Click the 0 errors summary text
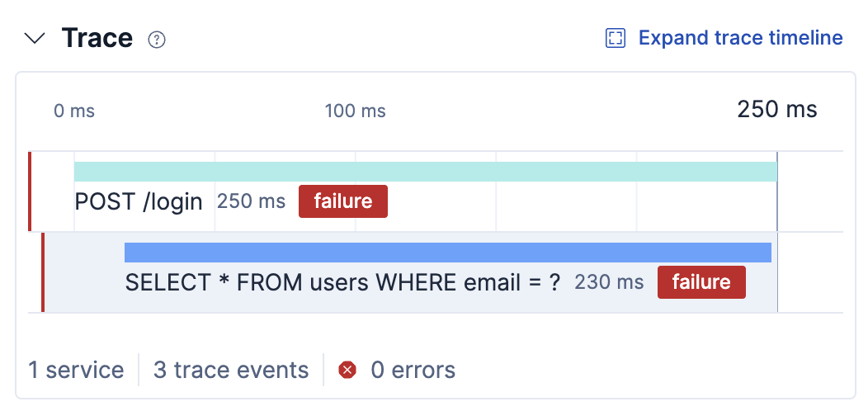 (x=413, y=371)
